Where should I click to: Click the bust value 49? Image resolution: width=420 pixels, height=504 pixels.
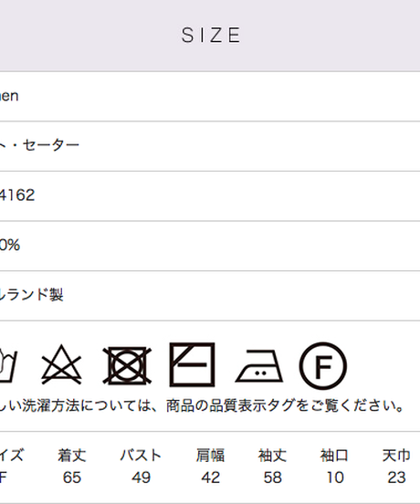(142, 478)
